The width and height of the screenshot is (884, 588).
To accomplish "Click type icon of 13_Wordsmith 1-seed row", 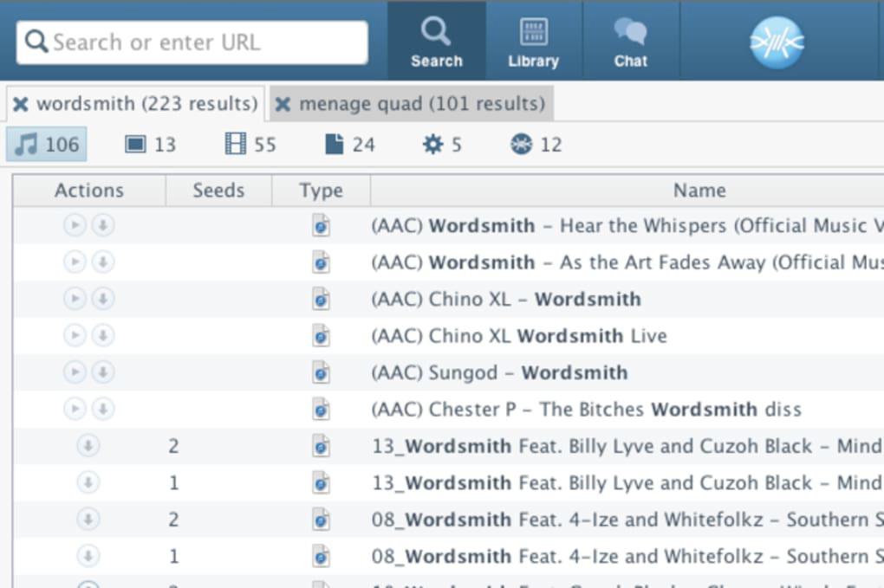I will click(321, 482).
